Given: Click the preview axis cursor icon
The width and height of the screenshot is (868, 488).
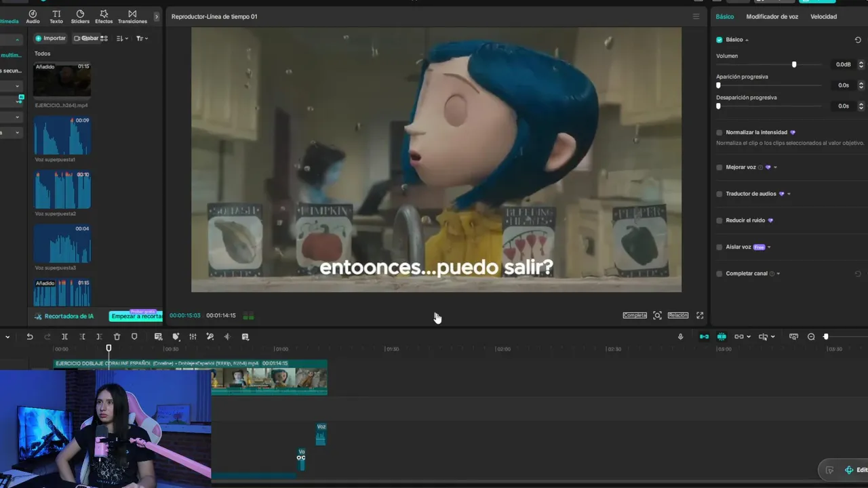Looking at the screenshot, I should tap(763, 337).
